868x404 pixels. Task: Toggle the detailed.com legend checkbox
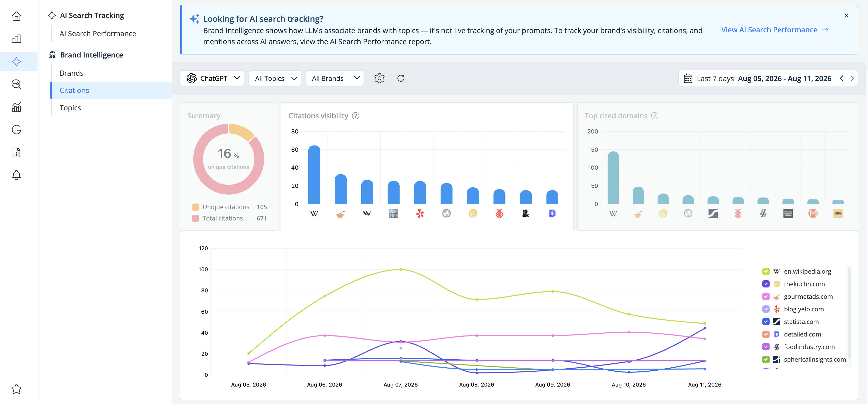coord(765,334)
